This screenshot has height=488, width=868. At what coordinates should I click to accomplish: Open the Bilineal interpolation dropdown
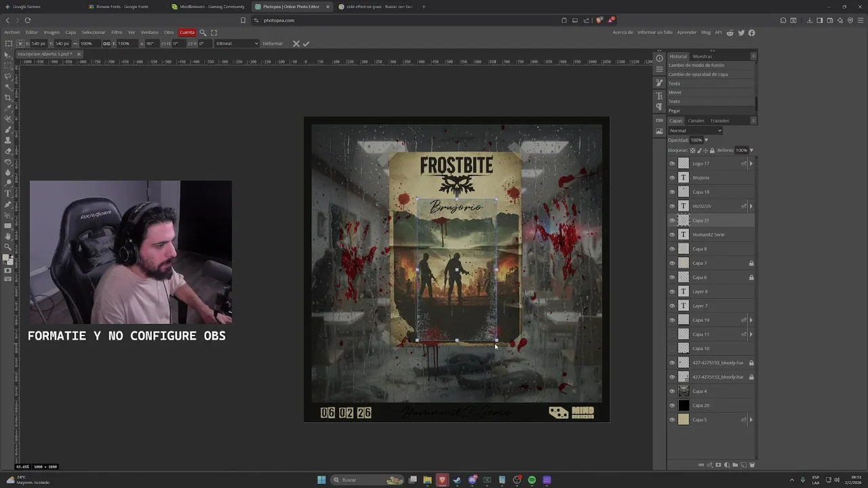237,43
